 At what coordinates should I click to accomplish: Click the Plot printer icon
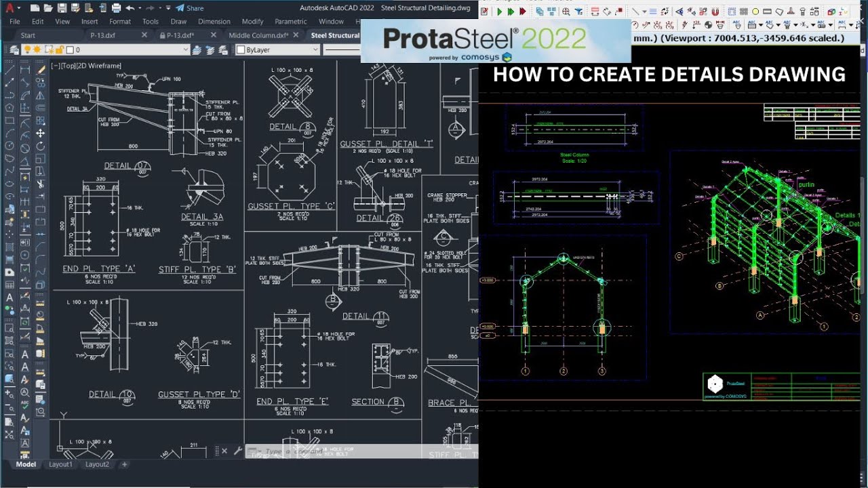(x=116, y=8)
